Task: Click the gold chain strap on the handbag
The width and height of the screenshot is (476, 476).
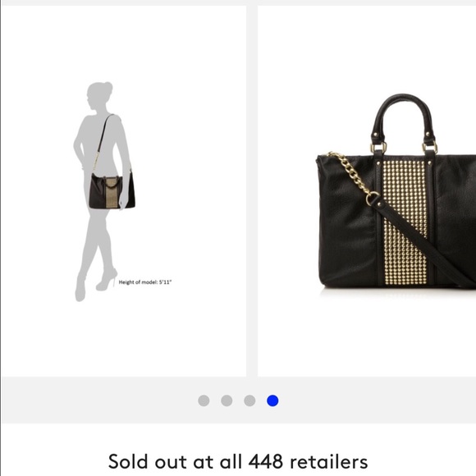Action: click(x=350, y=172)
